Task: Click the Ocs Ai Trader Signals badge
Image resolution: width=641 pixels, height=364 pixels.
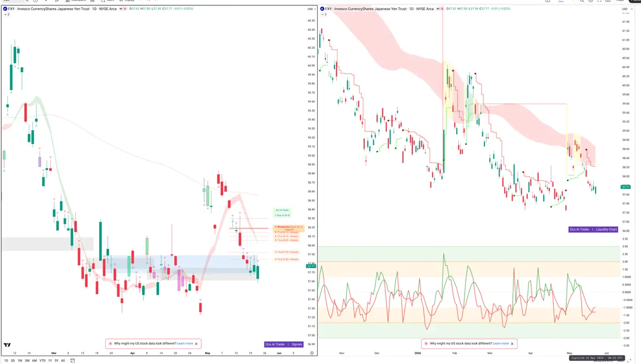Action: 284,344
